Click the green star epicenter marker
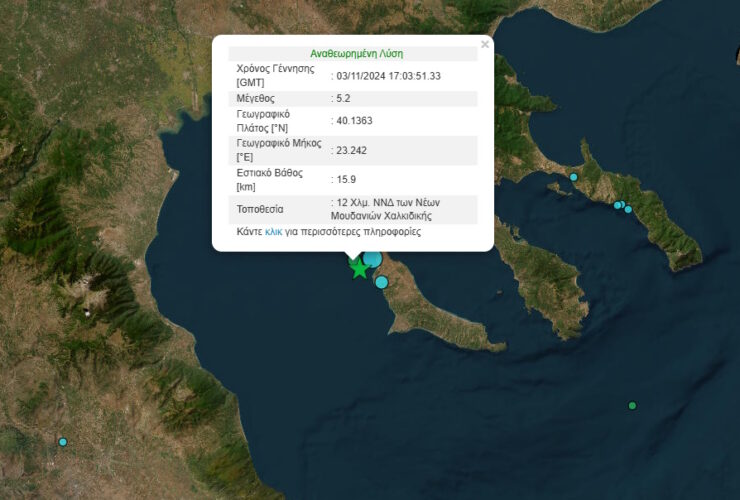The image size is (740, 500). [x=359, y=268]
